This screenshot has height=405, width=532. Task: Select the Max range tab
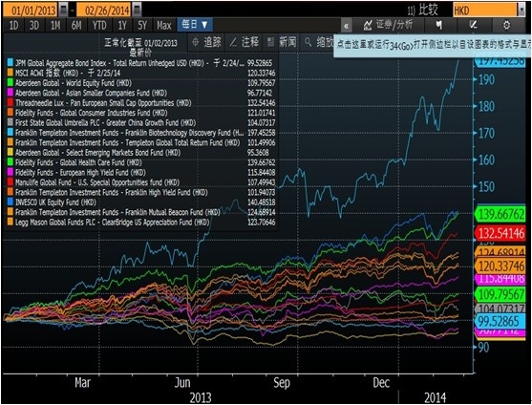tap(164, 25)
